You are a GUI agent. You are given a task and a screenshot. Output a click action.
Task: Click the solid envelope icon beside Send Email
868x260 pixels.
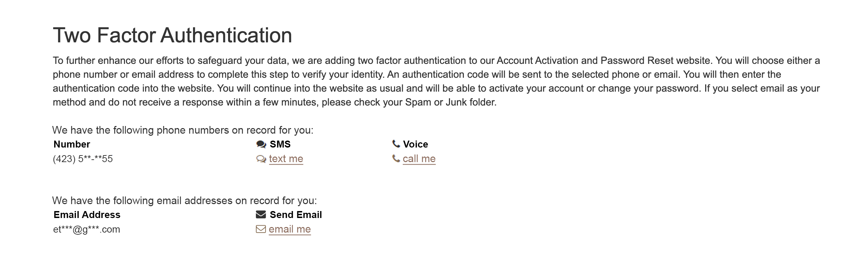261,215
